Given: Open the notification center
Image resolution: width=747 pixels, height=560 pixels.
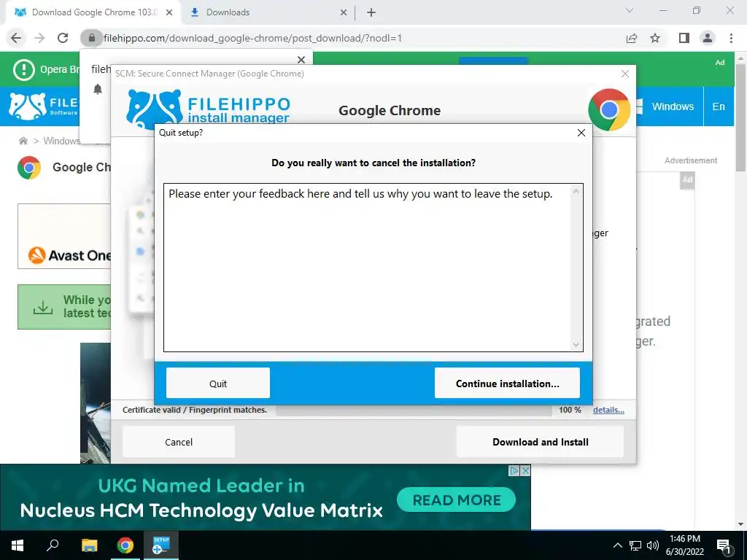Looking at the screenshot, I should pos(724,545).
